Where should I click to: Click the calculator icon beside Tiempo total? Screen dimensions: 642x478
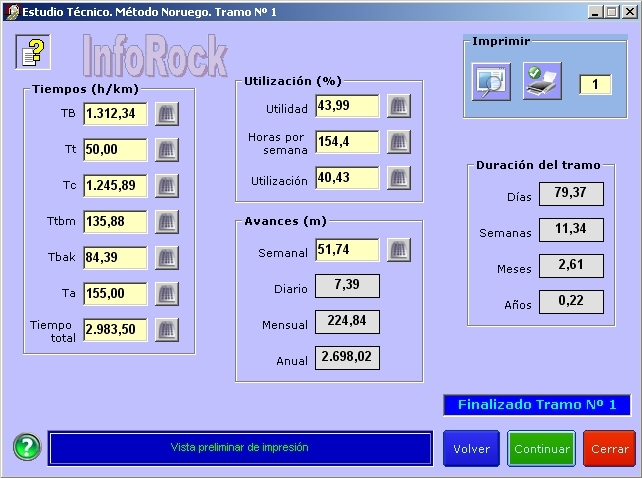click(167, 329)
